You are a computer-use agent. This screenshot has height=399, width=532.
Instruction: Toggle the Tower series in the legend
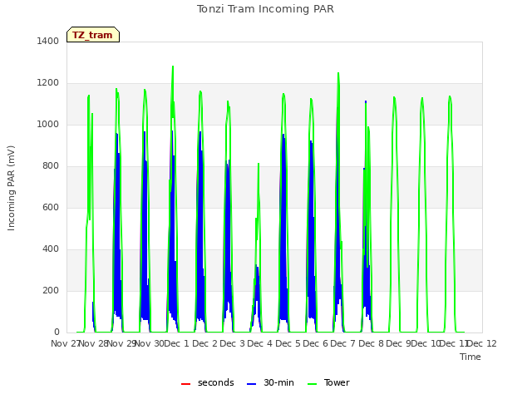[x=328, y=382]
